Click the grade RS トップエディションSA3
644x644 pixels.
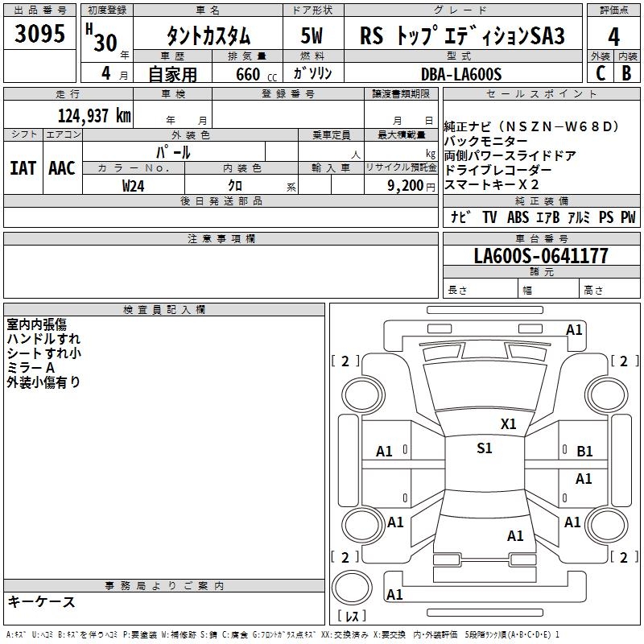point(462,35)
